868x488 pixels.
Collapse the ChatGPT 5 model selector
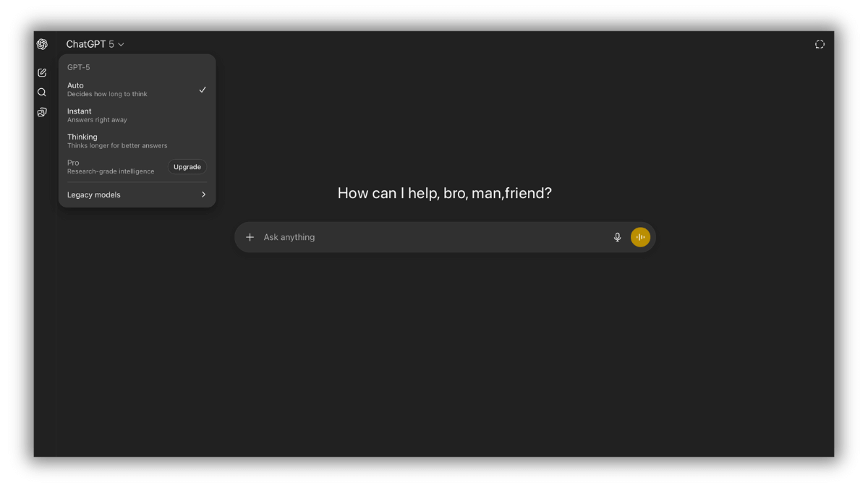[x=95, y=44]
